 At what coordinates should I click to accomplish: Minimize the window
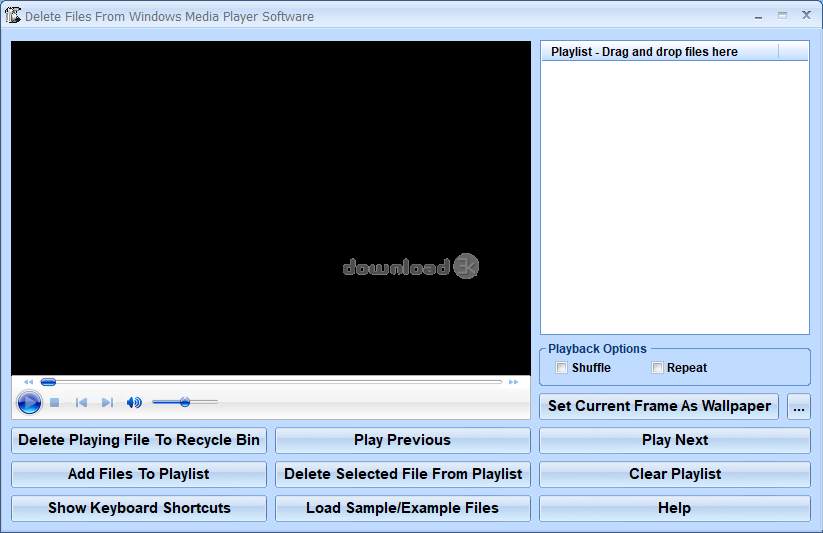click(758, 16)
